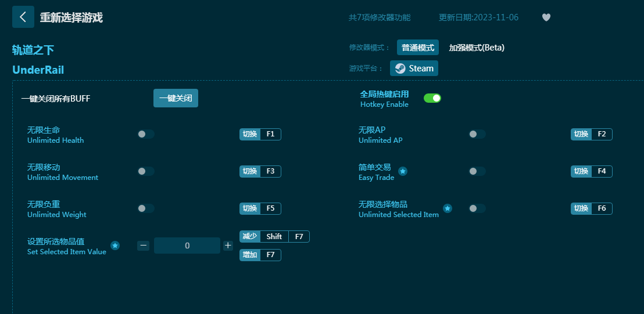Switch to 加强模式(Beta) mode
This screenshot has width=644, height=314.
pyautogui.click(x=477, y=48)
